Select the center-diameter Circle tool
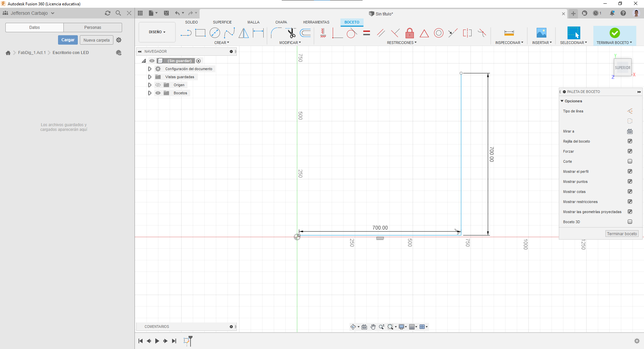 click(x=215, y=33)
